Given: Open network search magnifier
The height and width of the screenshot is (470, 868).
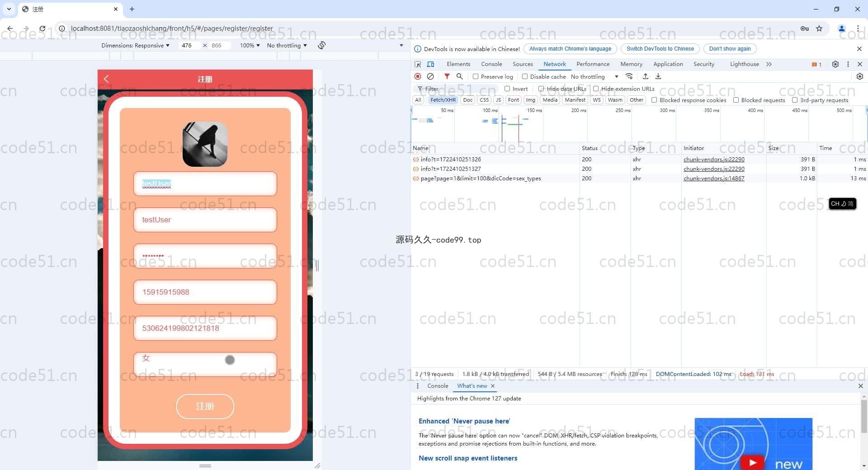Looking at the screenshot, I should [459, 76].
